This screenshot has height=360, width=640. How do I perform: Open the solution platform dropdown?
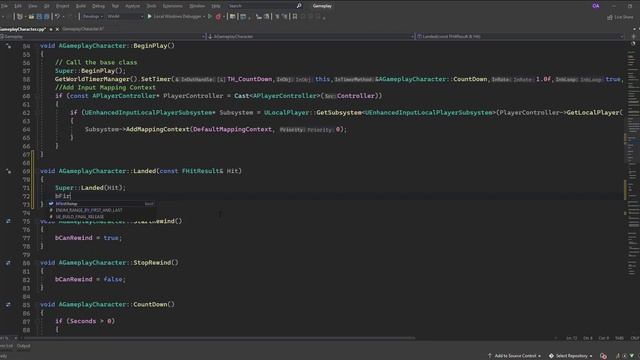(x=125, y=17)
